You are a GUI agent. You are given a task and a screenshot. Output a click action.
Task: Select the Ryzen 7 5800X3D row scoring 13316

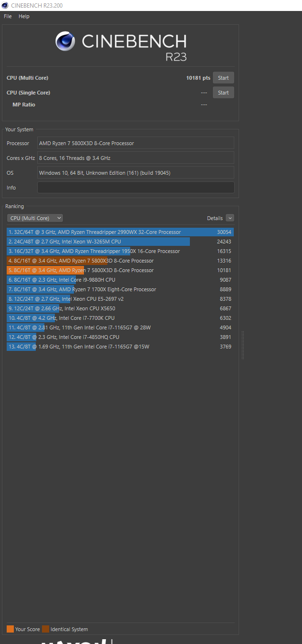point(120,261)
